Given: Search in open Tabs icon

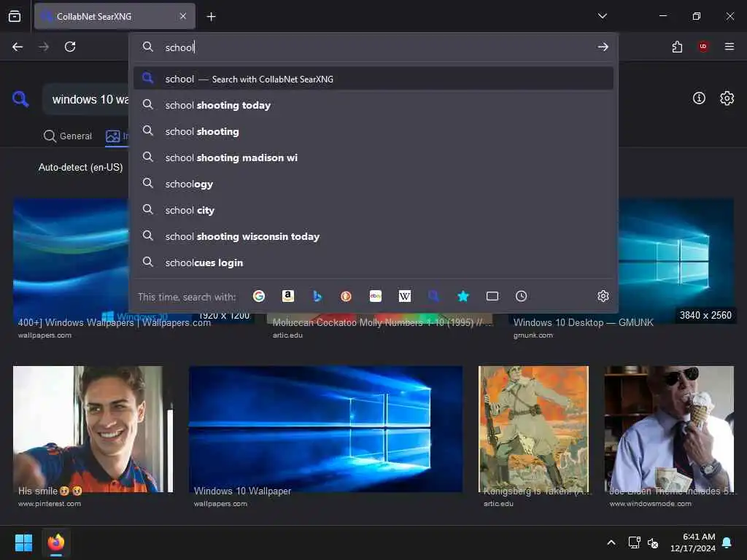Looking at the screenshot, I should [492, 296].
